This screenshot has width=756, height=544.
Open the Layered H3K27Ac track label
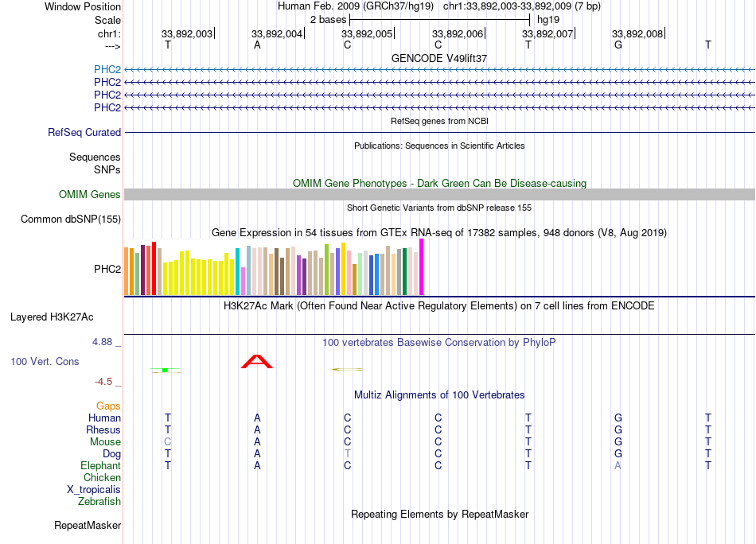(52, 317)
